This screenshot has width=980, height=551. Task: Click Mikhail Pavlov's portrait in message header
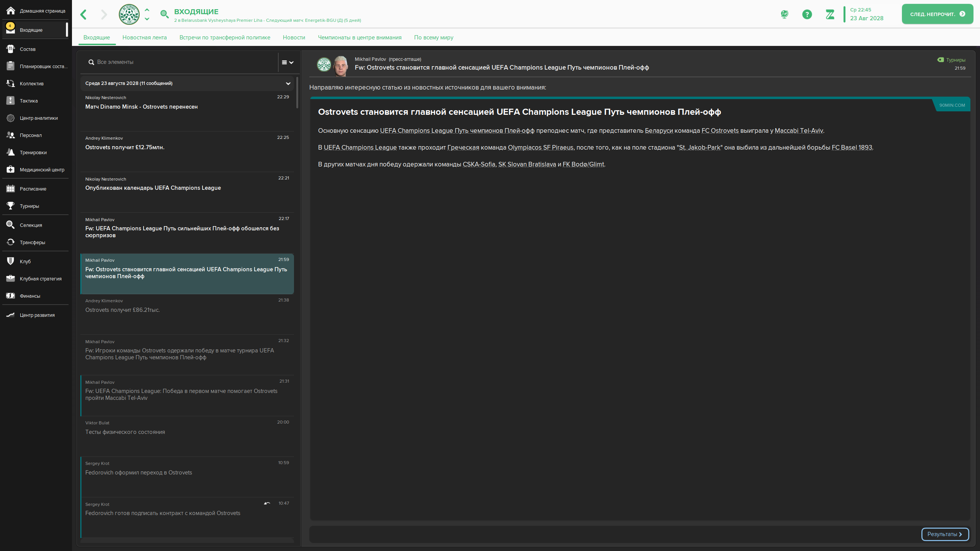click(340, 66)
